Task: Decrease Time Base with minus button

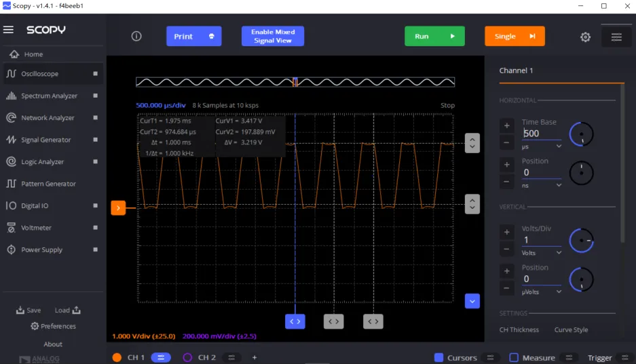Action: [x=506, y=142]
